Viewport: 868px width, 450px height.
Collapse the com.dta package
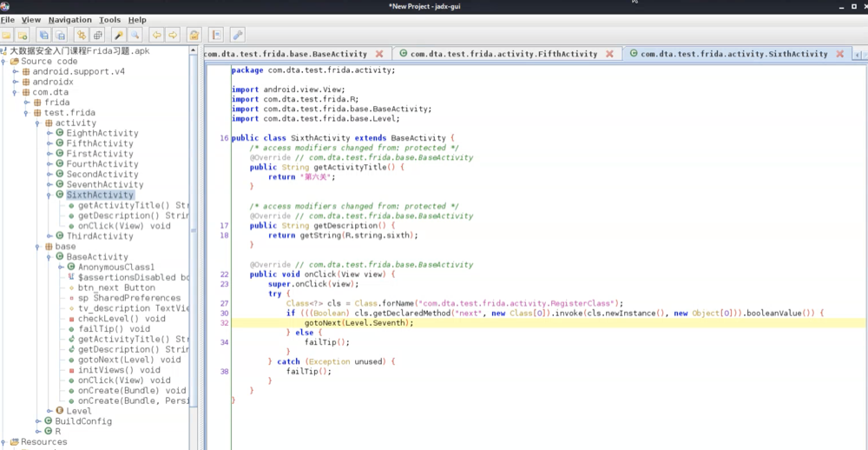click(x=15, y=92)
